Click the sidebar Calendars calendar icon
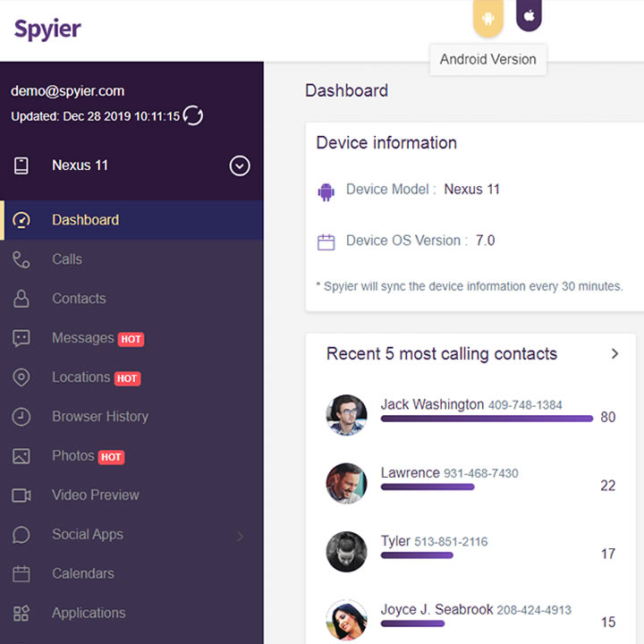The height and width of the screenshot is (644, 644). [21, 573]
